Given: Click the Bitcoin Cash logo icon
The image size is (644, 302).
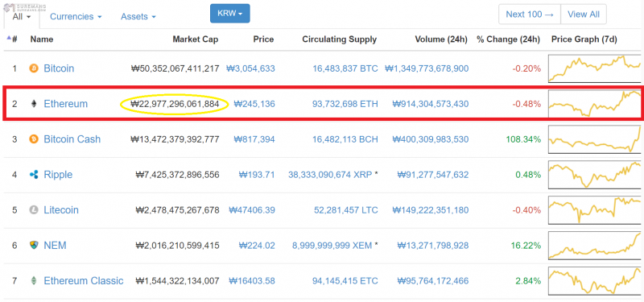Looking at the screenshot, I should coord(34,139).
